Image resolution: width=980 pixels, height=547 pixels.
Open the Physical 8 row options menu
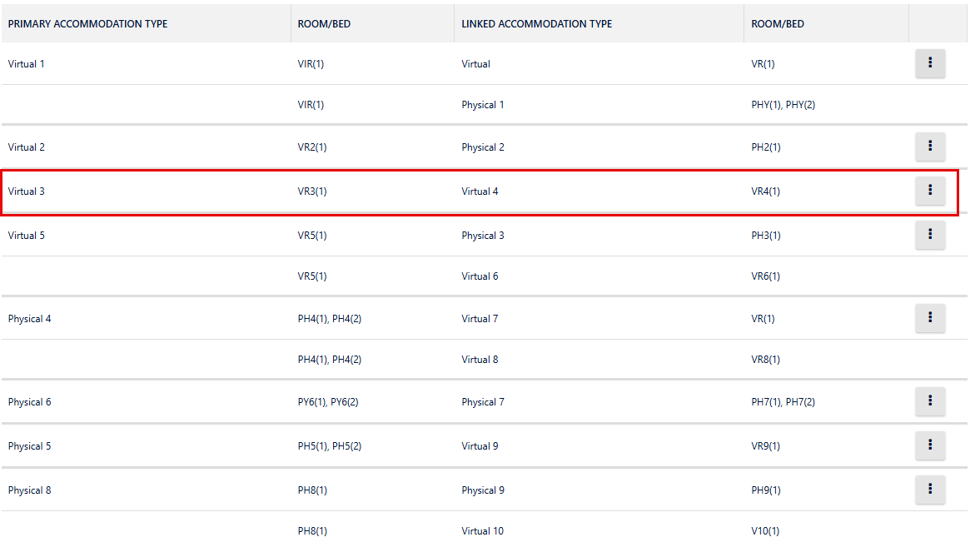coord(930,490)
